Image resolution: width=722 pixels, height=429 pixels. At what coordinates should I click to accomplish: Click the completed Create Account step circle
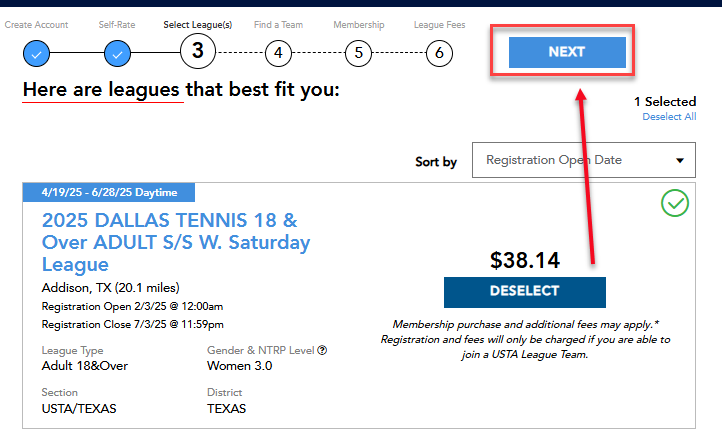pyautogui.click(x=36, y=54)
